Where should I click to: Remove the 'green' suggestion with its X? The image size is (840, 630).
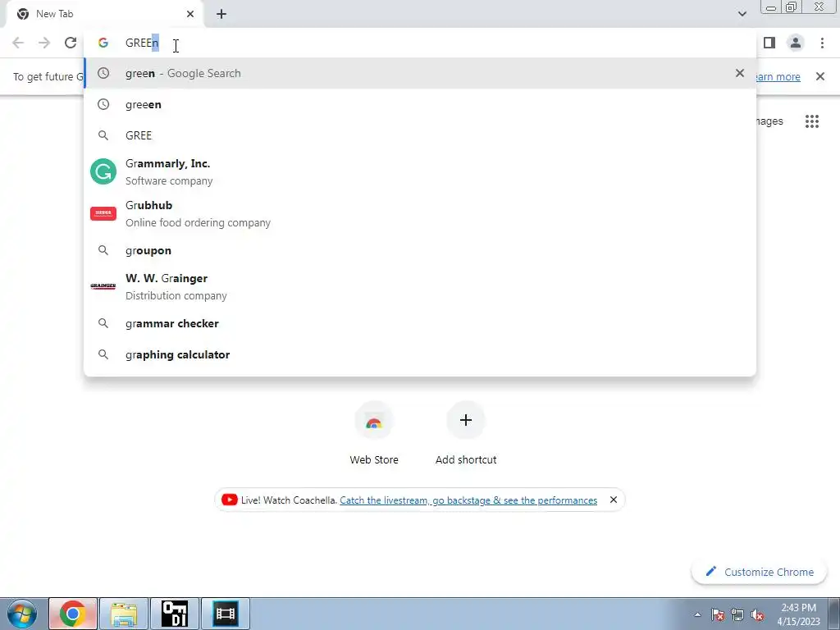point(740,73)
